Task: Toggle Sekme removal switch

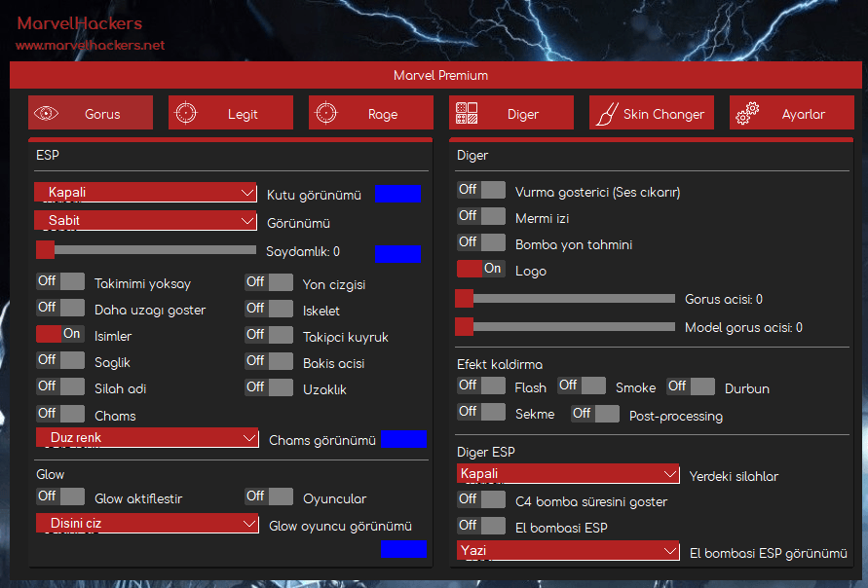Action: click(x=481, y=412)
